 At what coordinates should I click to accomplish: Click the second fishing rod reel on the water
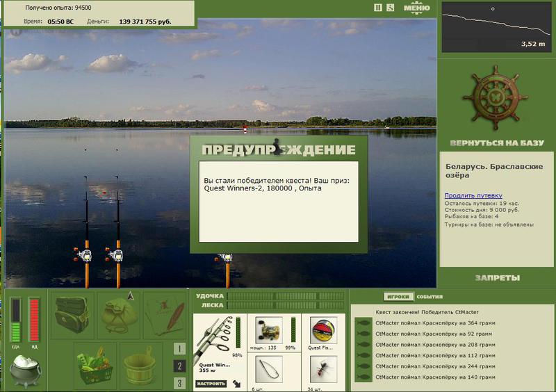tap(116, 255)
